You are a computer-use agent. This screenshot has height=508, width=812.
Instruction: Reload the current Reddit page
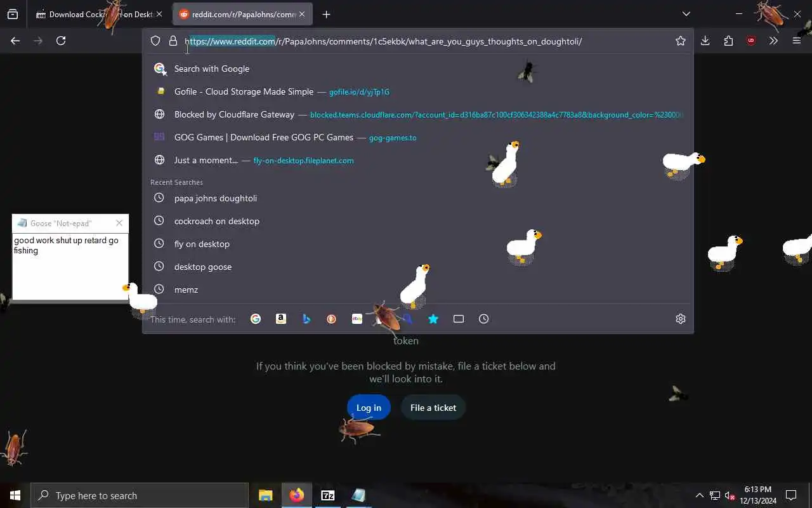61,41
